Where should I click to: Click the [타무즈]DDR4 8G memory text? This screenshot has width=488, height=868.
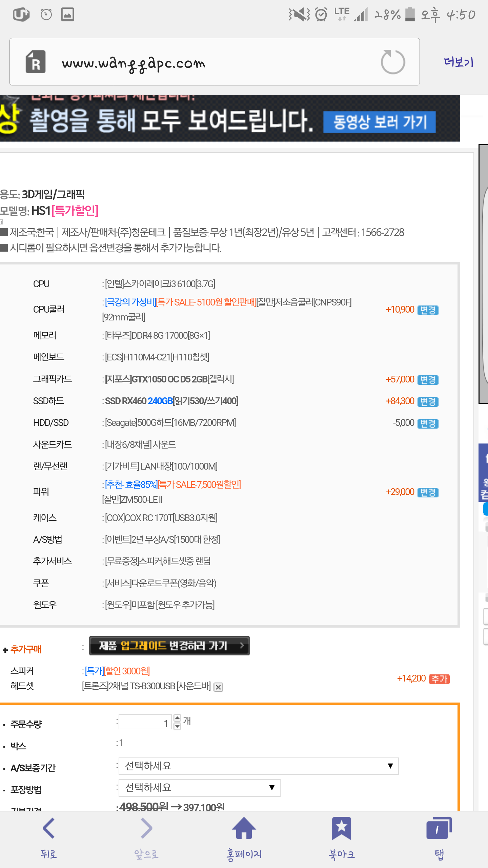158,335
